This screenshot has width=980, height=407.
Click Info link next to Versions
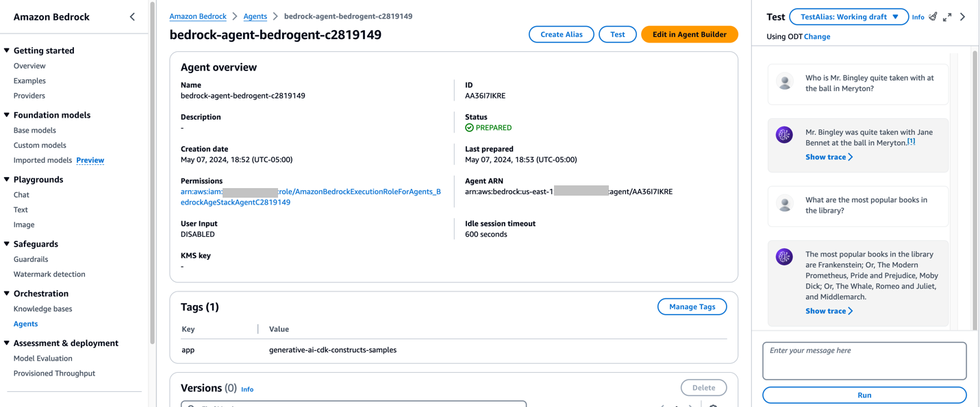247,389
